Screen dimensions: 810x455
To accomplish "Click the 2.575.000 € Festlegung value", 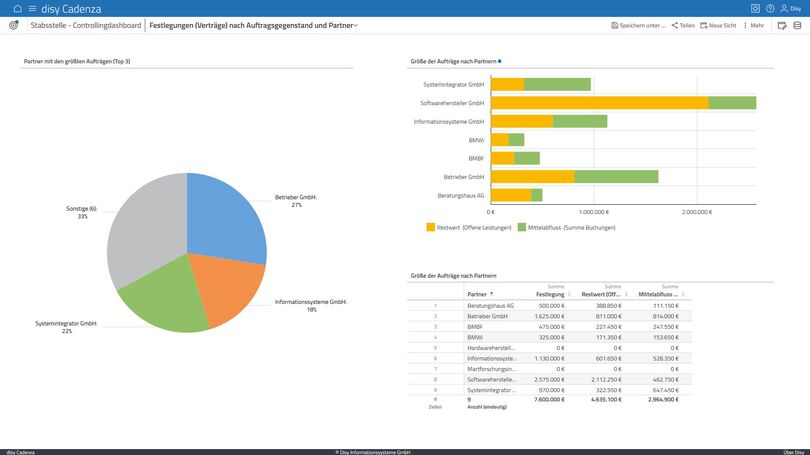I will [550, 380].
